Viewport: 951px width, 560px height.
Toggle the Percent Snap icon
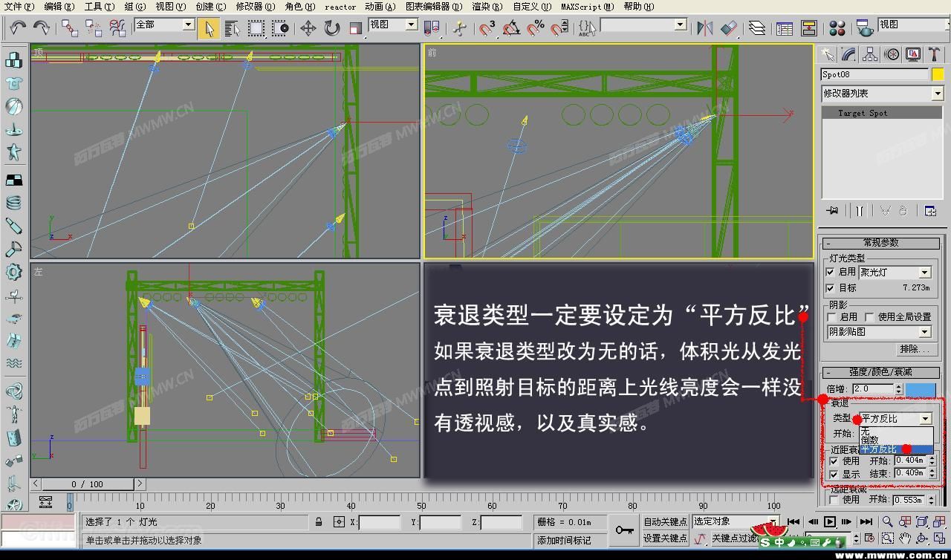535,28
